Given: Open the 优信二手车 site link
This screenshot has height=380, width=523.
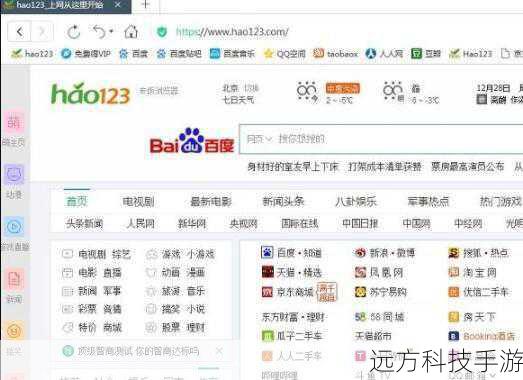Looking at the screenshot, I should (x=479, y=292).
